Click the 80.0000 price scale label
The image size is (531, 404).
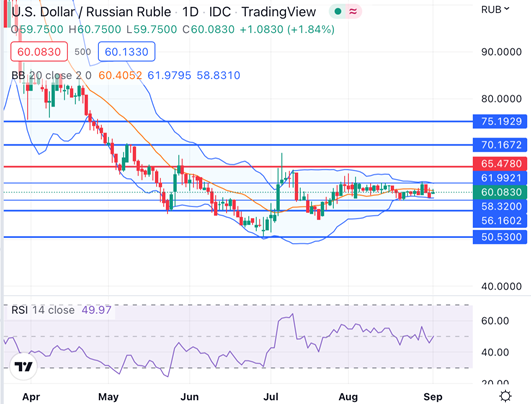501,99
